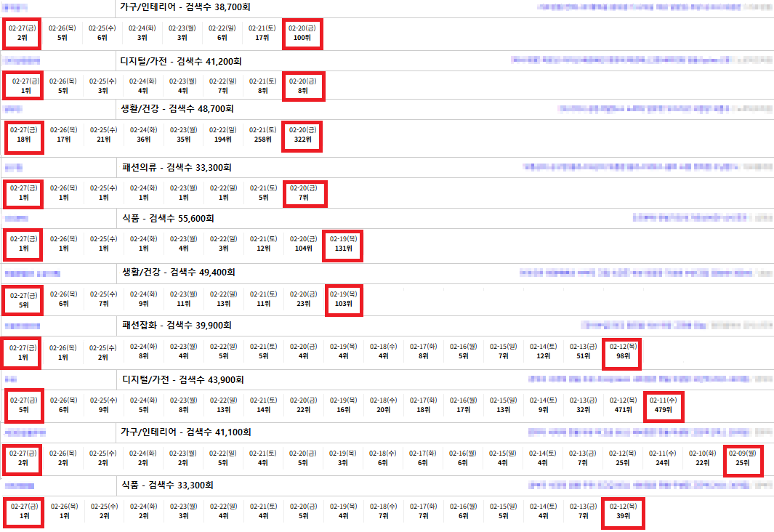Select the 02-12(목) 98위 rank cell
774x532 pixels.
click(622, 351)
